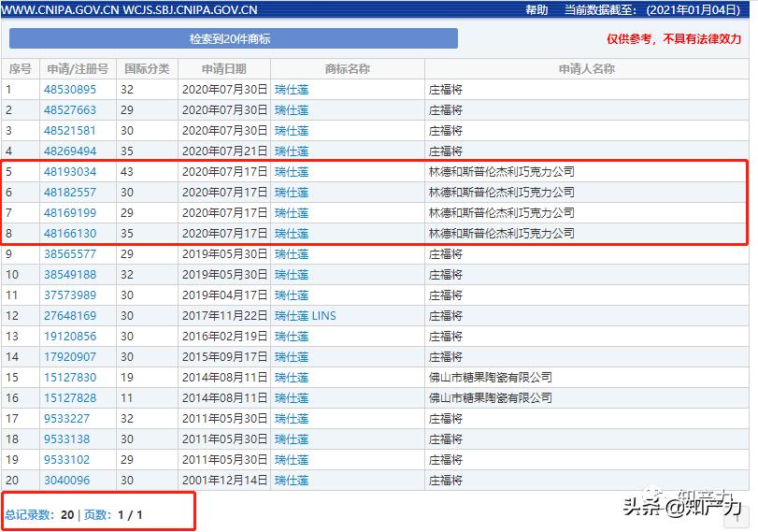Open registration number 27648169
The image size is (758, 532).
pos(70,315)
